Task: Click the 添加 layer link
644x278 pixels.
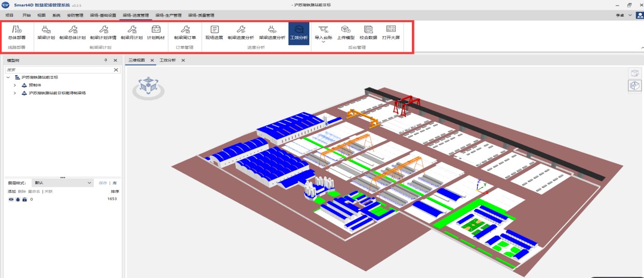Action: point(11,192)
